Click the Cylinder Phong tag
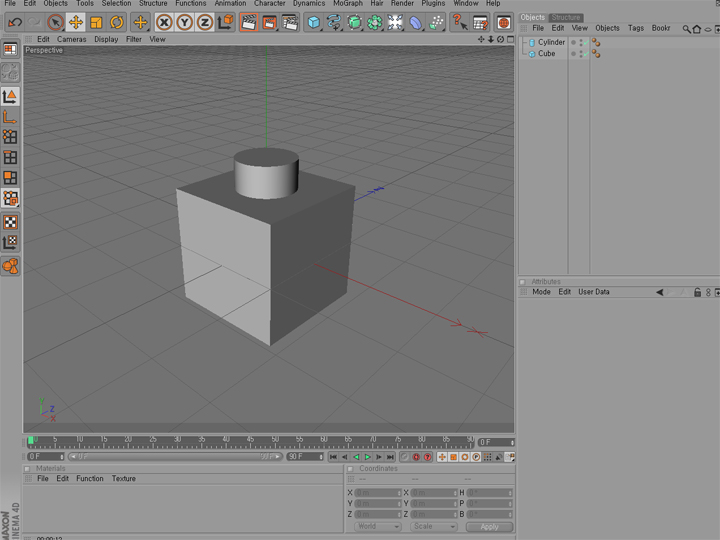 click(x=596, y=42)
